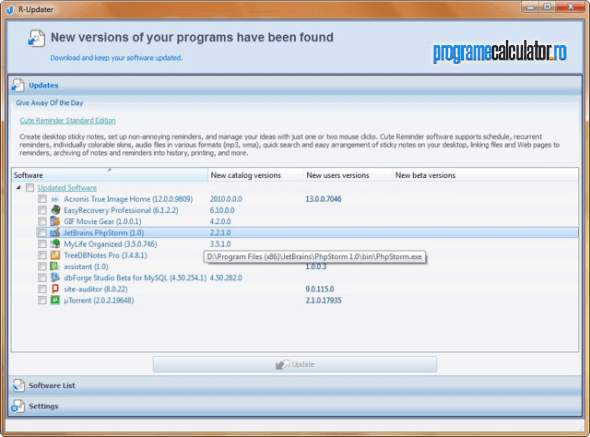Check the site-auditor checkbox
Image resolution: width=590 pixels, height=437 pixels.
pos(42,289)
